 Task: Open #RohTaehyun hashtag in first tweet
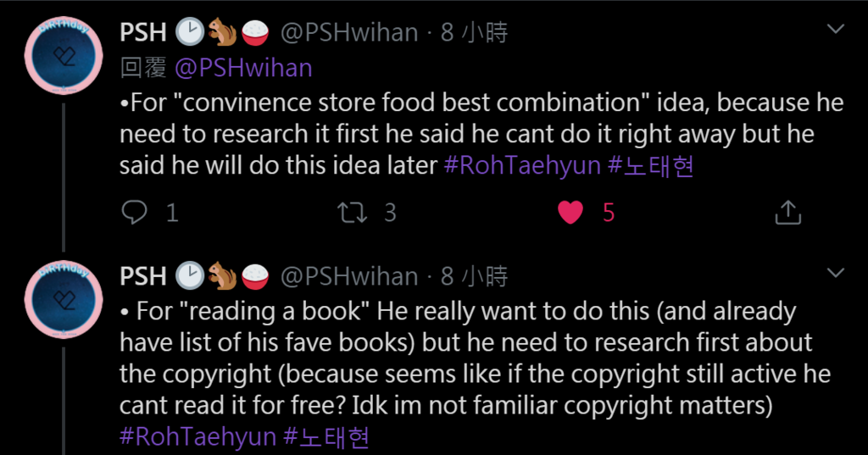(522, 165)
